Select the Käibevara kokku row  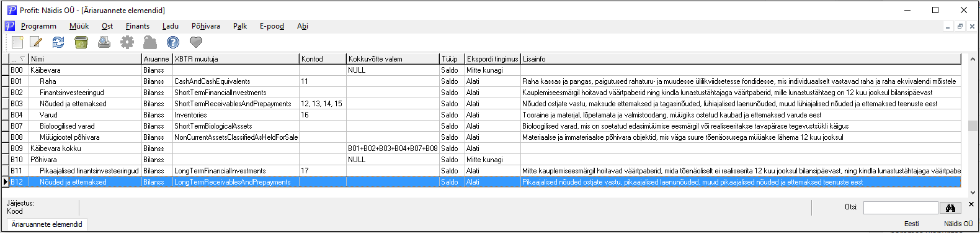click(485, 148)
